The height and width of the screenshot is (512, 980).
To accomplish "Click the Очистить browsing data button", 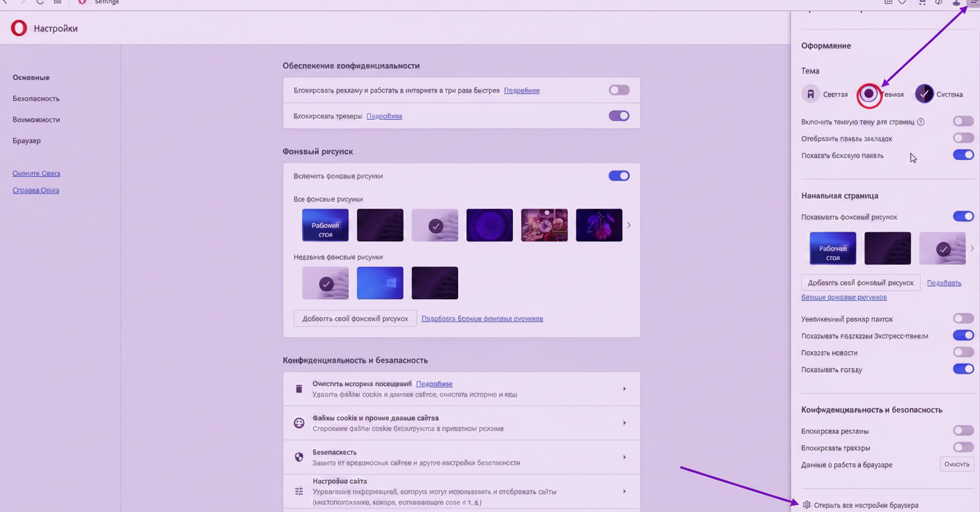I will 957,464.
